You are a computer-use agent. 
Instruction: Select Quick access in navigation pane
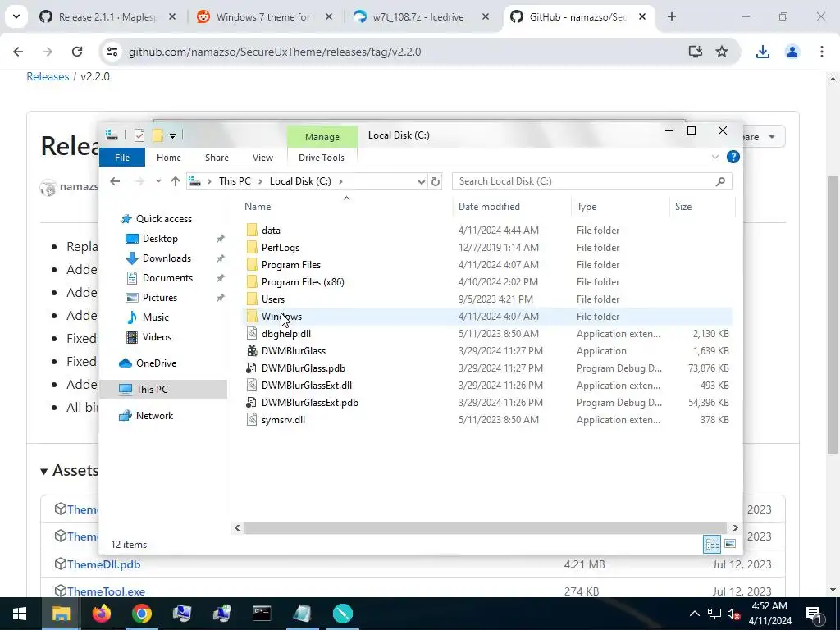pos(163,218)
